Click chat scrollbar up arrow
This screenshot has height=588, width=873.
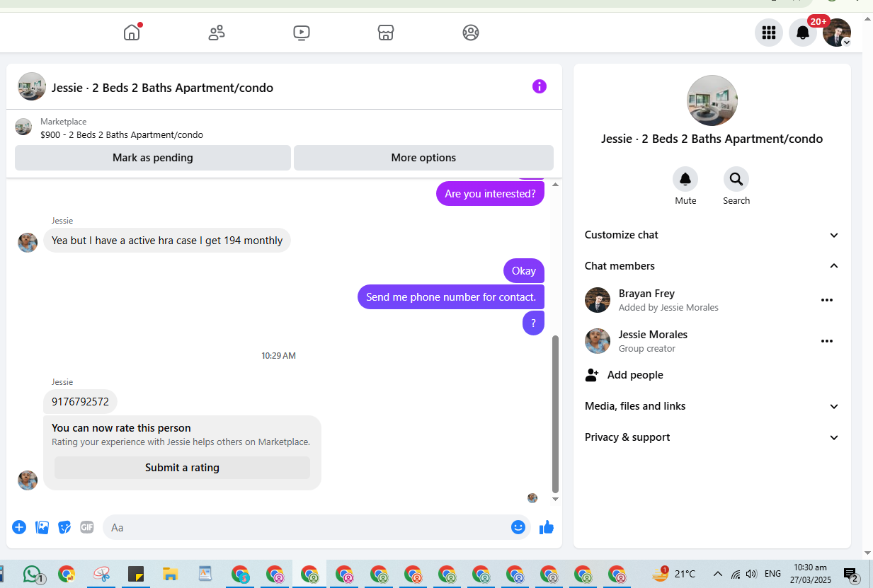coord(555,184)
